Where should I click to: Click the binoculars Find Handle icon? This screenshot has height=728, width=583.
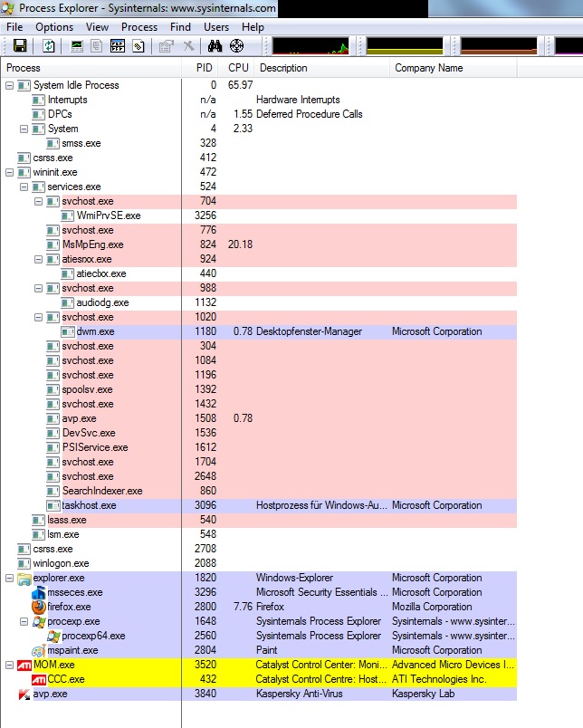point(215,46)
